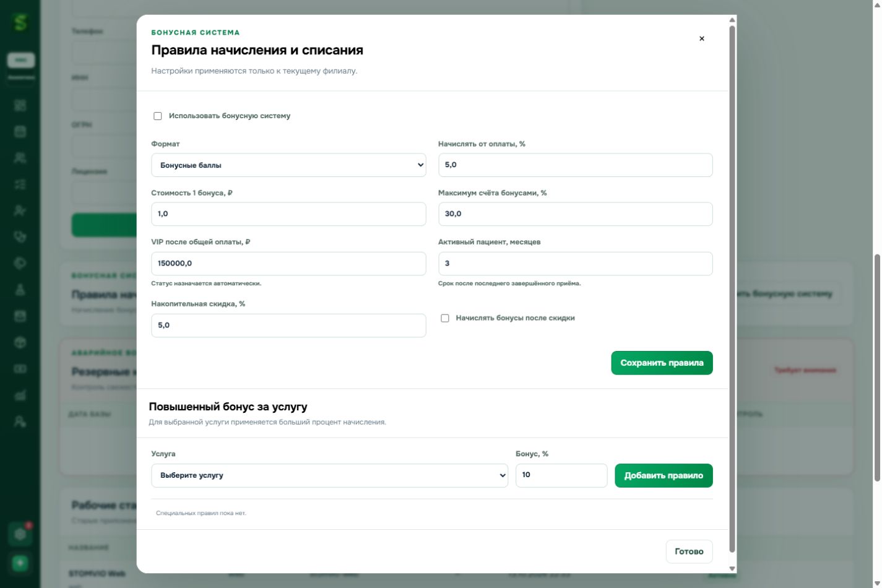Click the 'VIP после общей оплаты, ₽' input
The image size is (882, 588).
288,264
